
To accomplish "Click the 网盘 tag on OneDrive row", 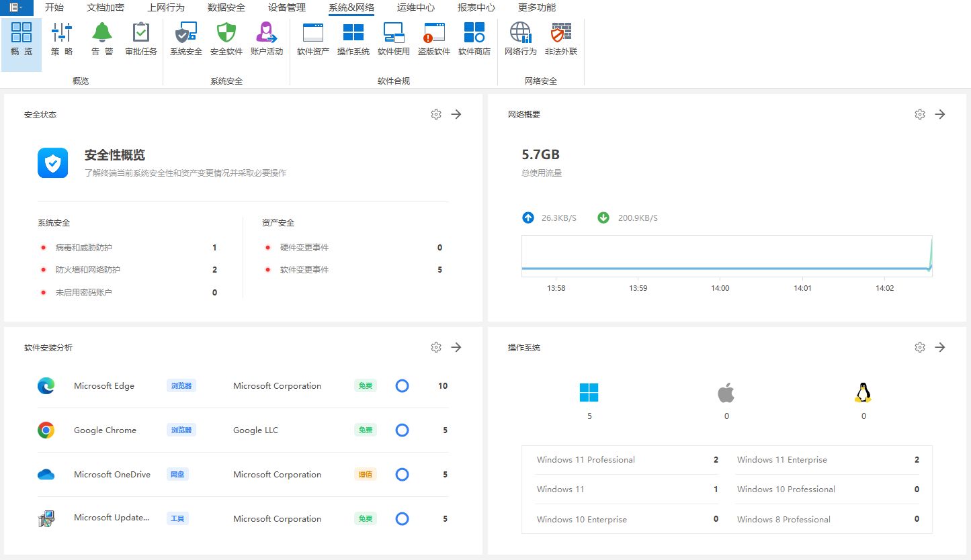I will tap(177, 475).
